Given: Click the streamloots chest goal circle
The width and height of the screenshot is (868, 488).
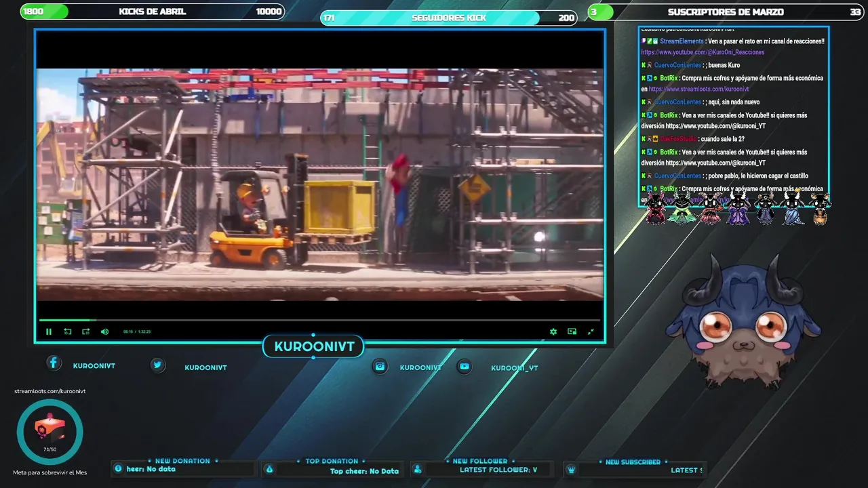Looking at the screenshot, I should click(x=50, y=432).
